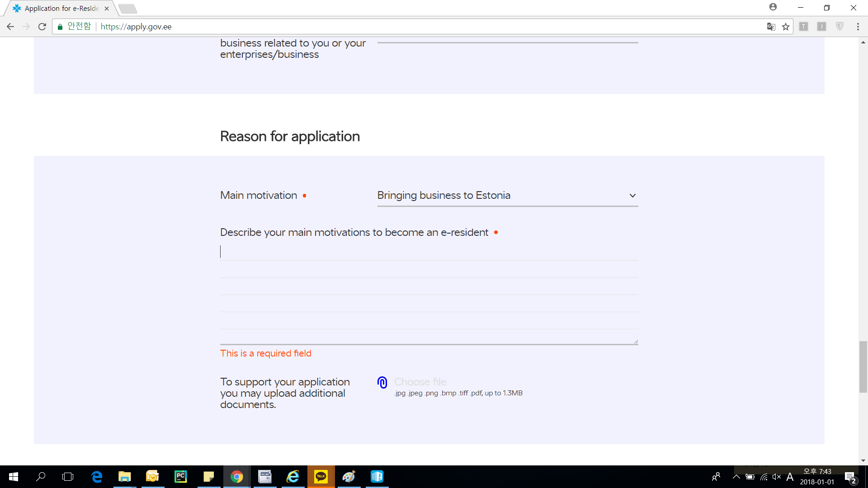Click the dropdown chevron beside Bringing business to Estonia

(x=632, y=196)
